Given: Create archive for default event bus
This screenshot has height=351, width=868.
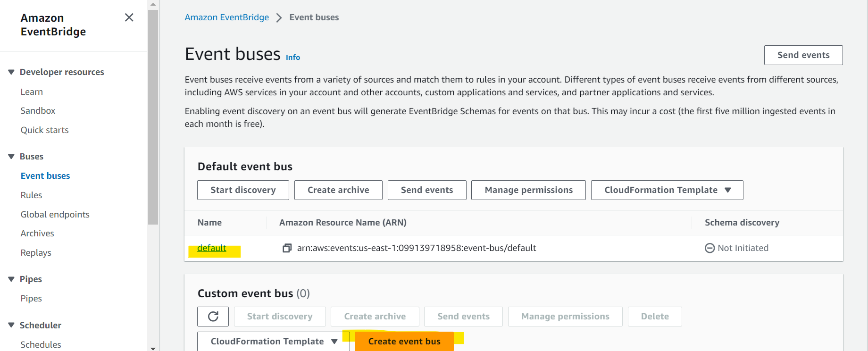Looking at the screenshot, I should coord(338,190).
